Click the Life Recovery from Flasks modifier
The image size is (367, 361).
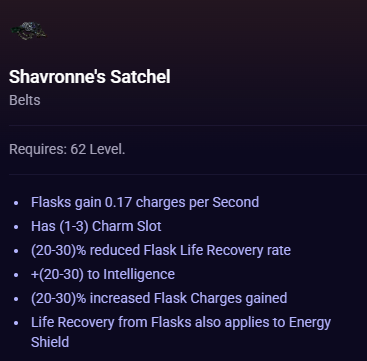[181, 332]
